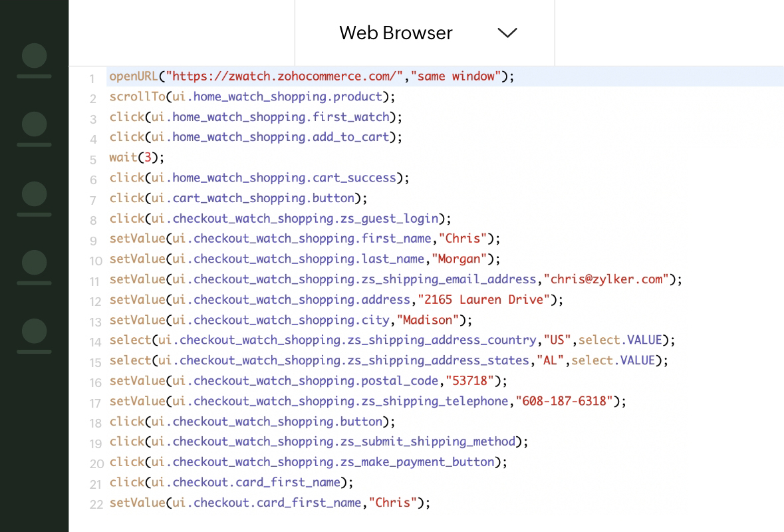784x532 pixels.
Task: Select line 4 click add_to_cart statement
Action: (x=255, y=137)
